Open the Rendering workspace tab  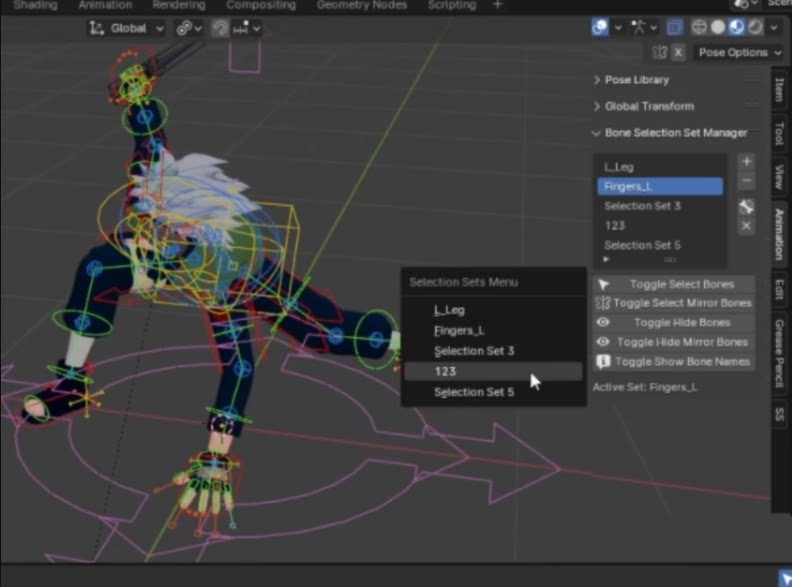coord(179,5)
